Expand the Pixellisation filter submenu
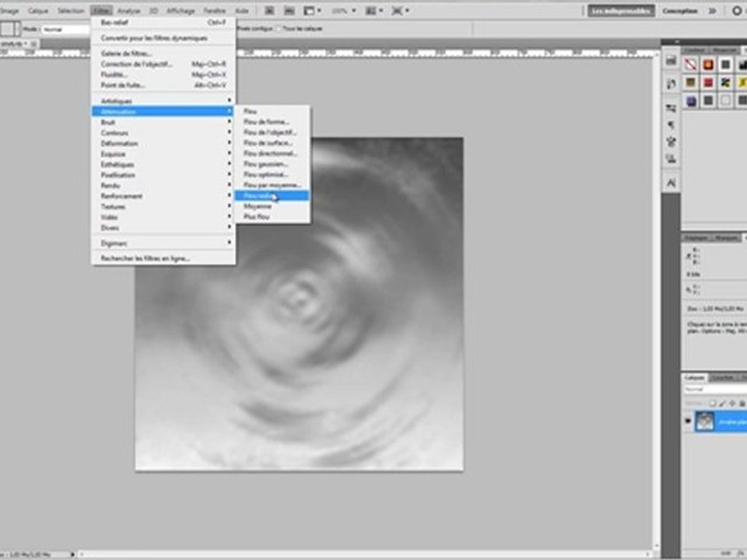 [163, 175]
